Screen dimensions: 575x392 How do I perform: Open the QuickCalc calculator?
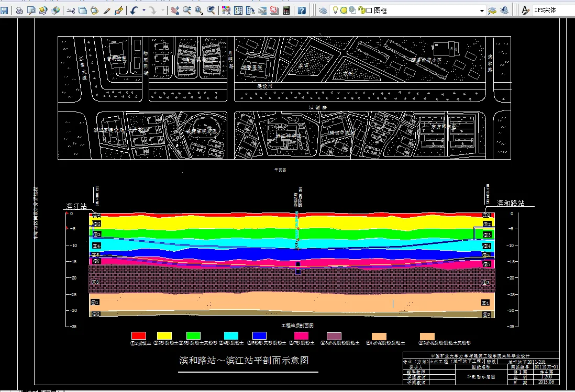tap(286, 10)
